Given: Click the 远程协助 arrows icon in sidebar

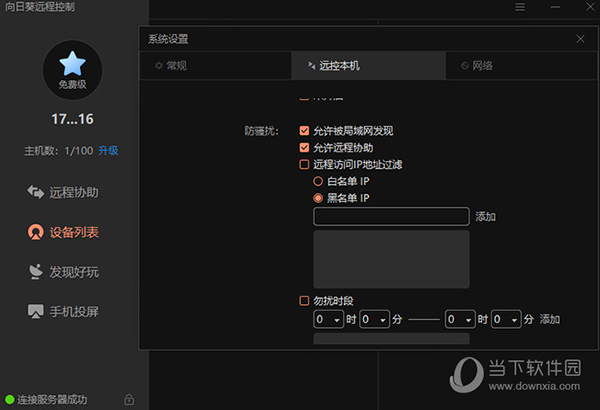Looking at the screenshot, I should point(36,192).
